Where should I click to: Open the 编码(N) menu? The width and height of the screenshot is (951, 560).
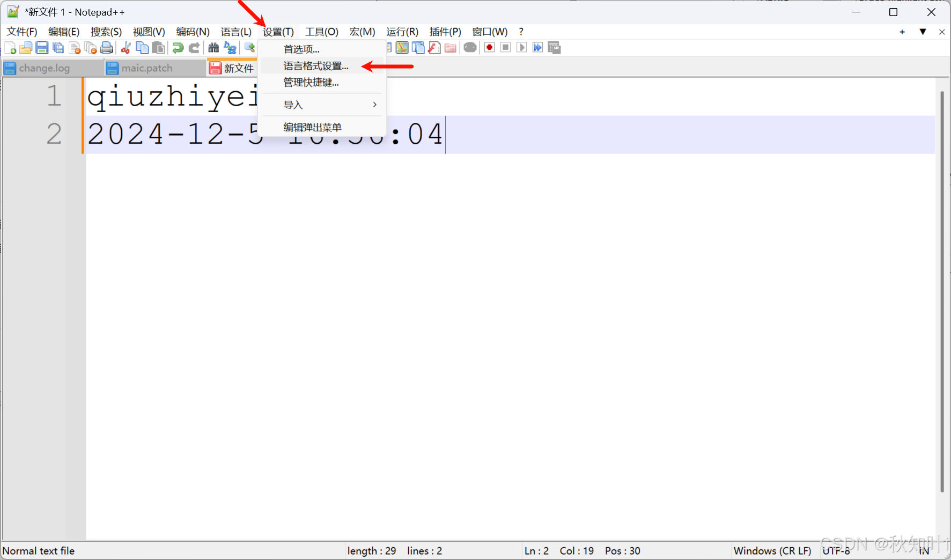(x=193, y=32)
